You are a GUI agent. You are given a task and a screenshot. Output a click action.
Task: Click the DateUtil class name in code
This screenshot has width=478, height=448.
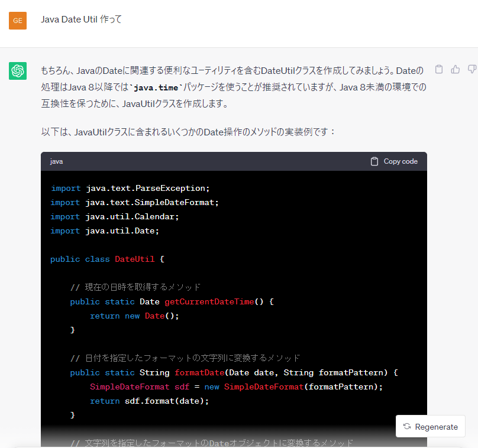[134, 259]
